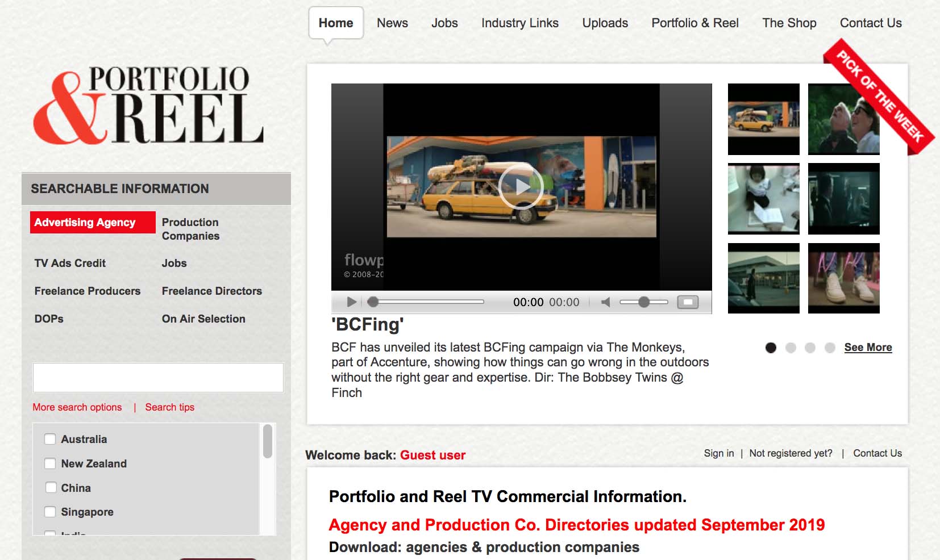940x560 pixels.
Task: Open the white sneakers thumbnail
Action: point(844,278)
